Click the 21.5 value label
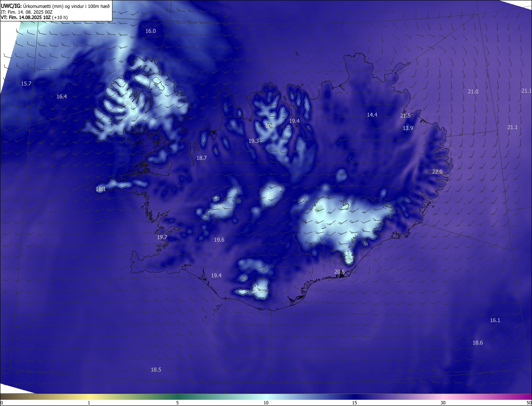The image size is (532, 406). coord(405,115)
